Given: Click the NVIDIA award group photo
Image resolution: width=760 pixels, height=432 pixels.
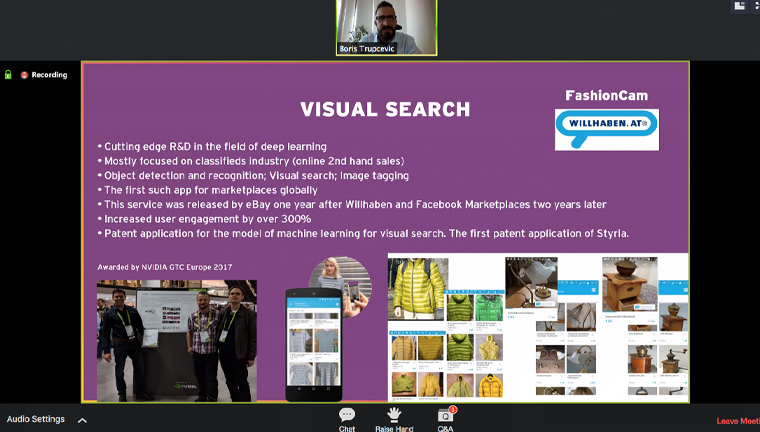Looking at the screenshot, I should coord(177,341).
